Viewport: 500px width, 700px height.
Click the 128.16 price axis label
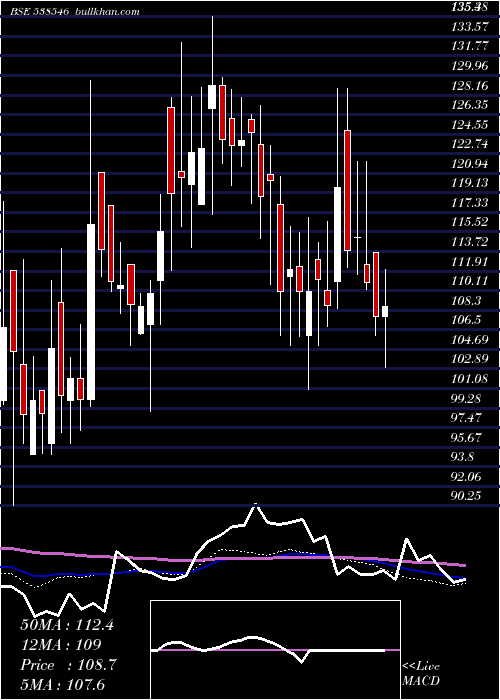pos(469,85)
